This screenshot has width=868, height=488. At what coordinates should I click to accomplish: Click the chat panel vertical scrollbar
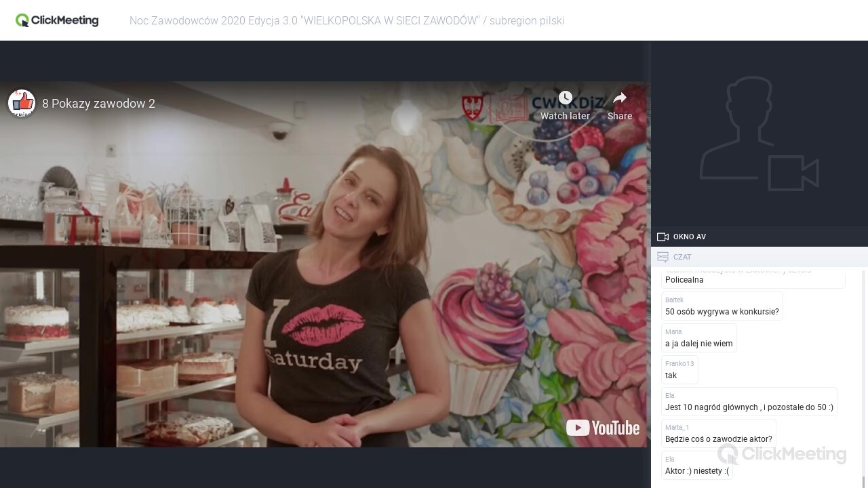[x=864, y=373]
